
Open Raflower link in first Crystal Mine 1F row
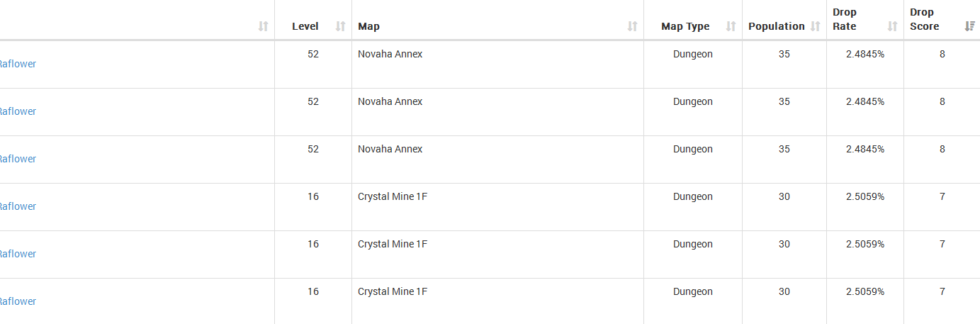[17, 206]
